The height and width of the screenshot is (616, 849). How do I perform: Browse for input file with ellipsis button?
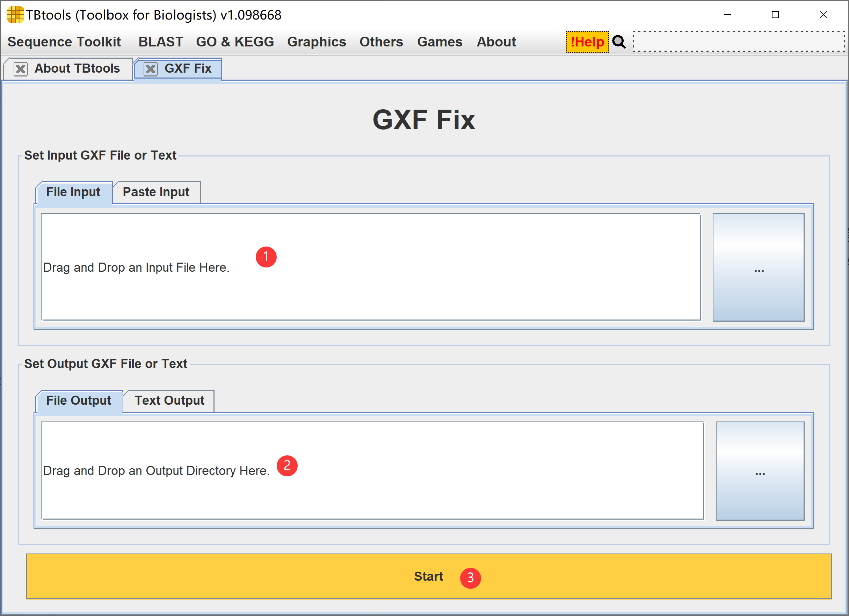point(758,267)
